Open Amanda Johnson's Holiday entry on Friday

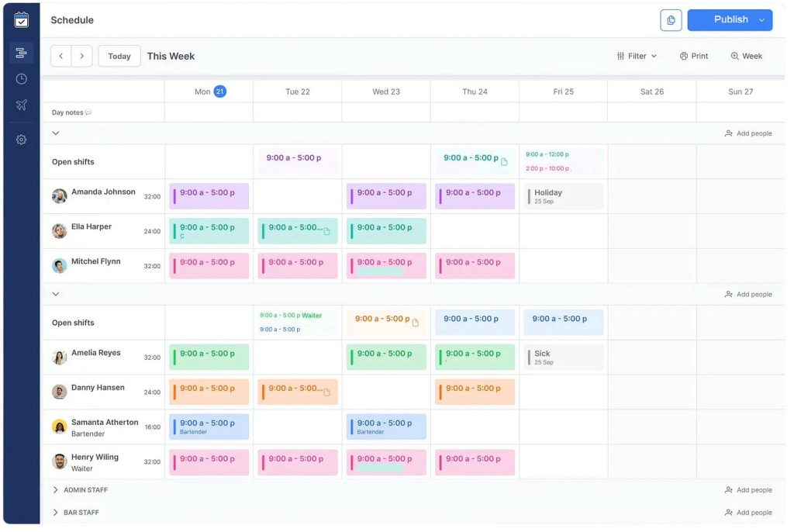pos(564,196)
